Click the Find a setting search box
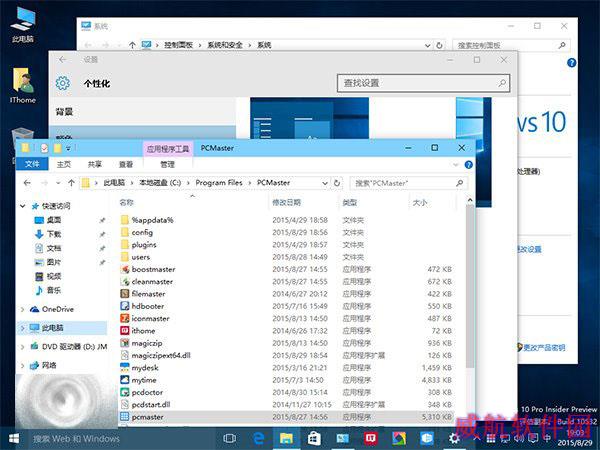This screenshot has width=600, height=450. coord(424,83)
